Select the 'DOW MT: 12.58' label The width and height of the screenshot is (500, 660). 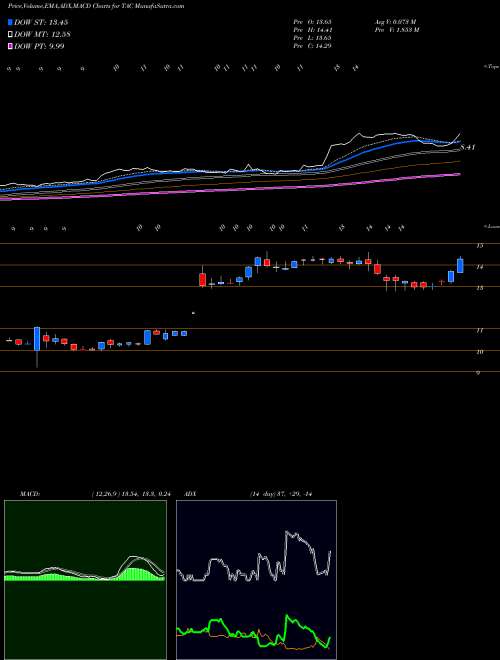tap(43, 35)
